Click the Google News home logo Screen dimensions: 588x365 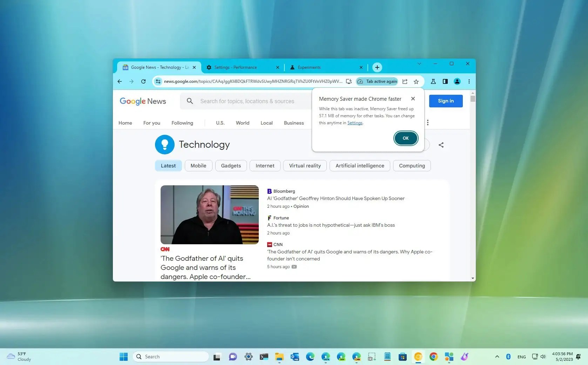(x=143, y=101)
